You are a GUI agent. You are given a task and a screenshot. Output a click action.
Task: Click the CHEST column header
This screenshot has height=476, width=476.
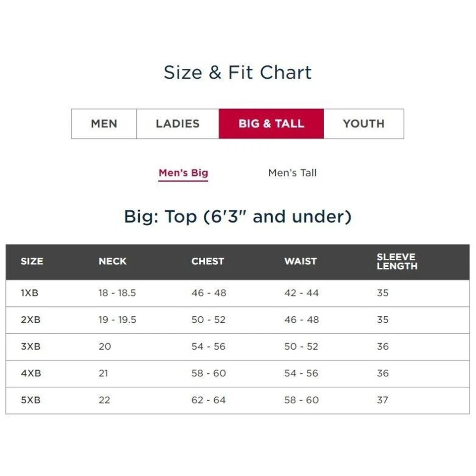coord(208,261)
